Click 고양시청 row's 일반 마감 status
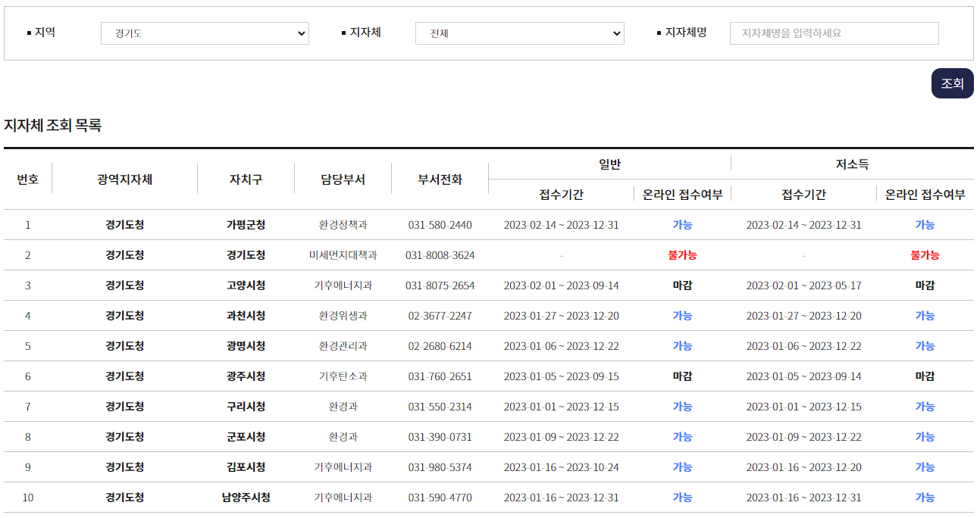Viewport: 980px width, 518px height. click(x=682, y=286)
